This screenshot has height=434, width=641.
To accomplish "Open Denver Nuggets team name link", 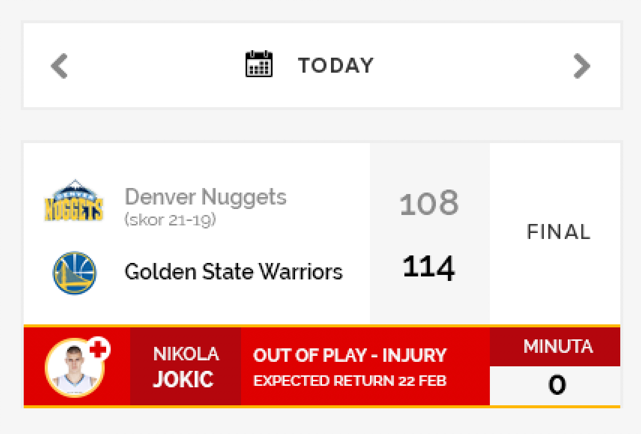I will [205, 197].
